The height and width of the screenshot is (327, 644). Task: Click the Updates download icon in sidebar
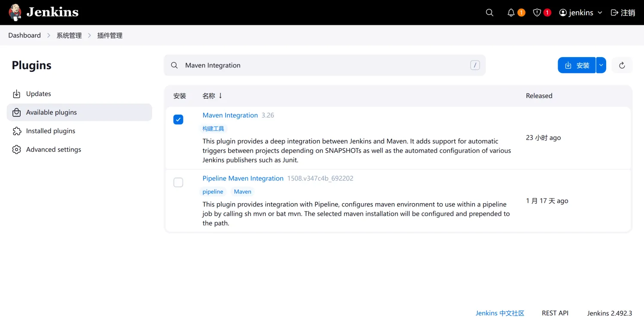17,94
